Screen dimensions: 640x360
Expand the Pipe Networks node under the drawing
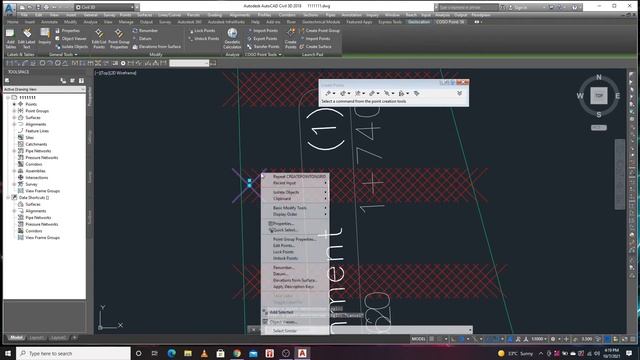[14, 151]
